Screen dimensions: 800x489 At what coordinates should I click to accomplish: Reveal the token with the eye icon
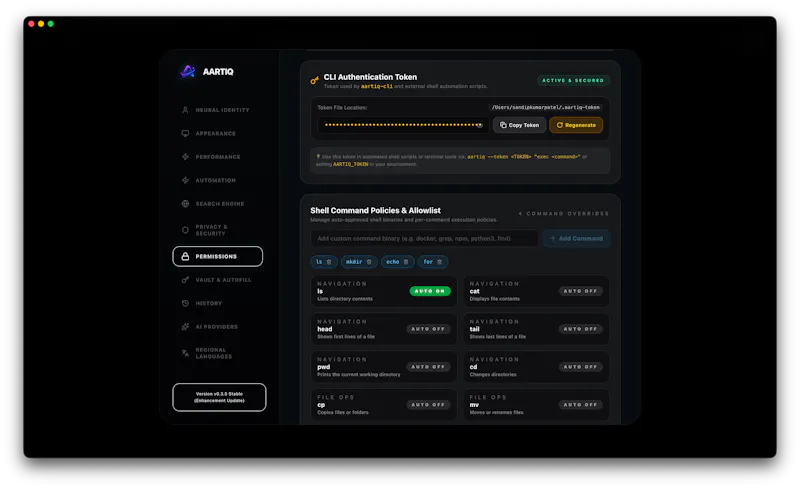[479, 125]
